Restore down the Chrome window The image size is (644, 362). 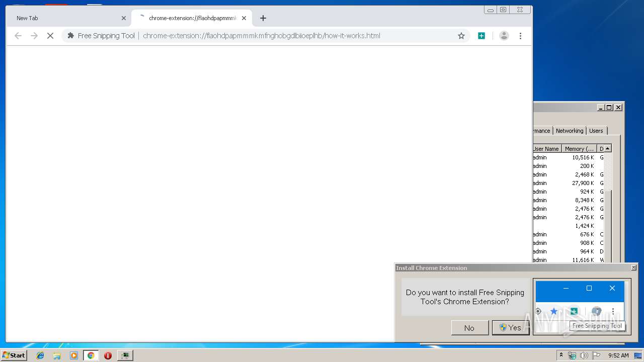pos(503,10)
